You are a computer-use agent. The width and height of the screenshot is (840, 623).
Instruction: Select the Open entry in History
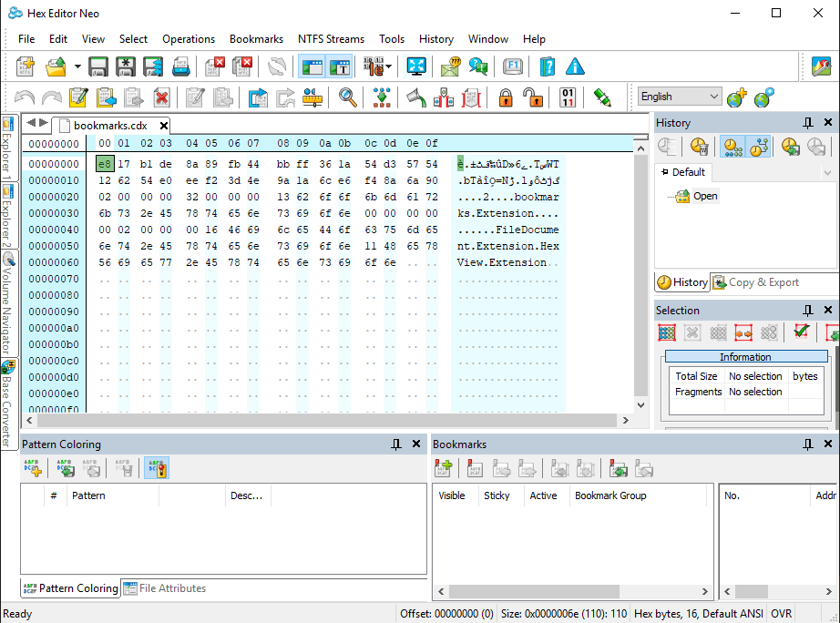(x=705, y=196)
